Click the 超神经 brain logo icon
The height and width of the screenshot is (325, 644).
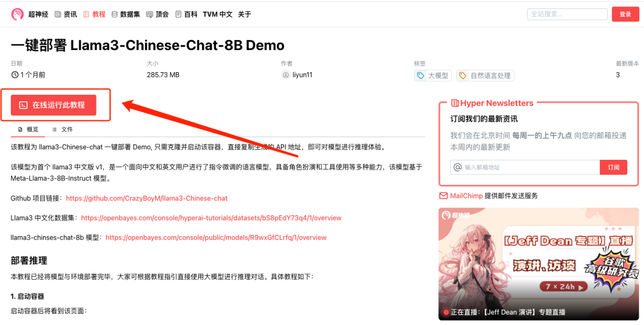coord(17,14)
